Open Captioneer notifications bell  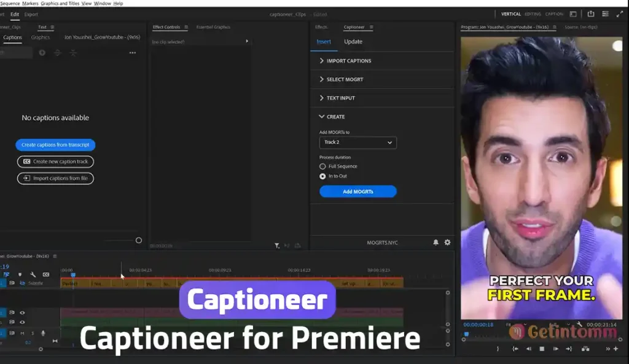436,242
